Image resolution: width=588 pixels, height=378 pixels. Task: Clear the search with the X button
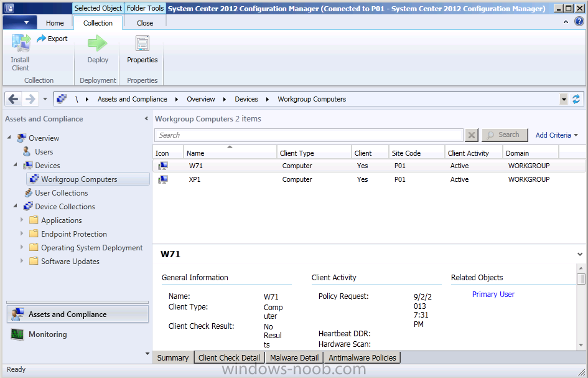472,135
